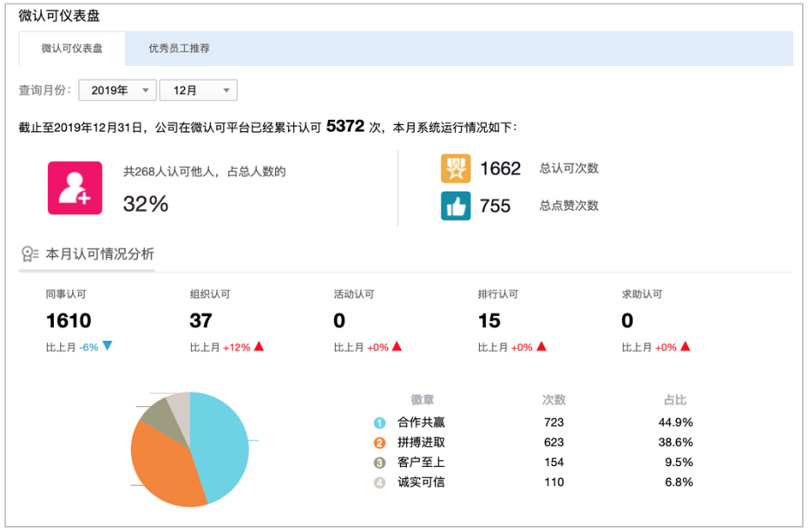This screenshot has width=808, height=532.
Task: Switch to the 微认可仪表盘 tab
Action: point(72,49)
